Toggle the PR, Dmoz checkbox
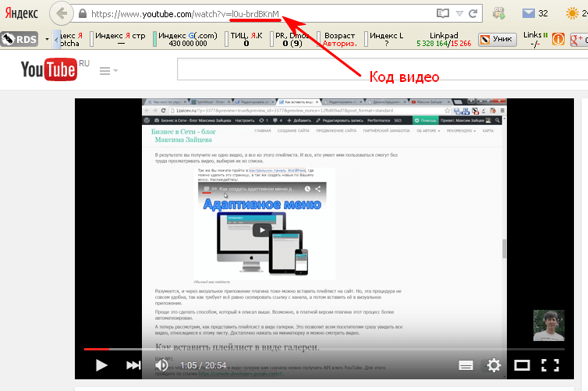The height and width of the screenshot is (391, 588). coord(272,39)
